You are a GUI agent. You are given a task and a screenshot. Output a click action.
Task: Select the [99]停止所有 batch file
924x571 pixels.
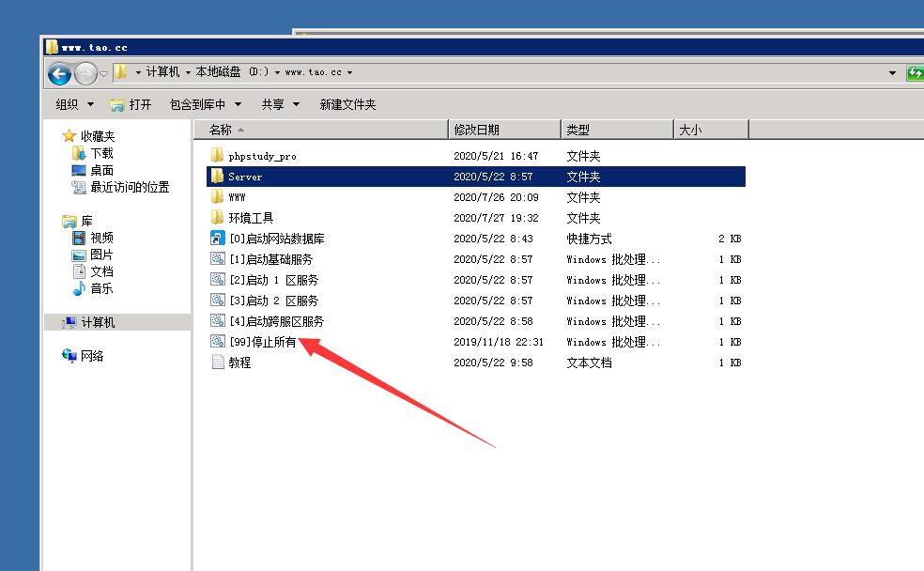262,342
